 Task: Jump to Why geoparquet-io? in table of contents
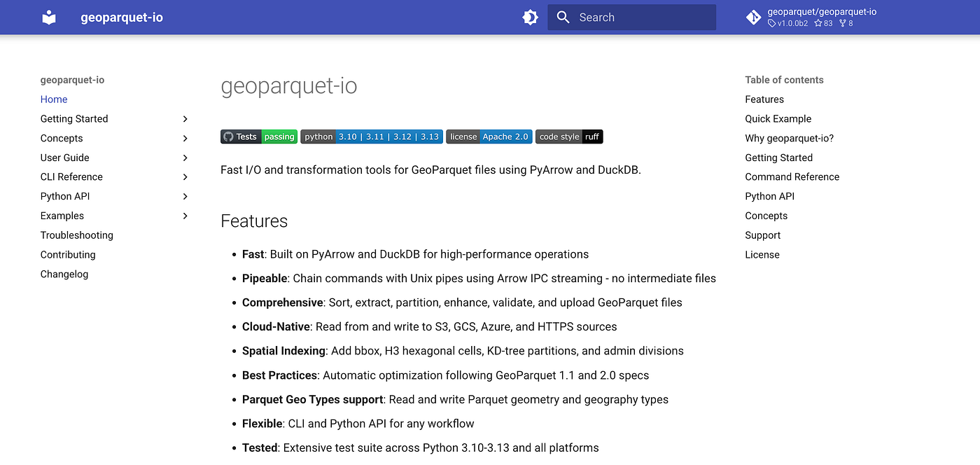[790, 139]
